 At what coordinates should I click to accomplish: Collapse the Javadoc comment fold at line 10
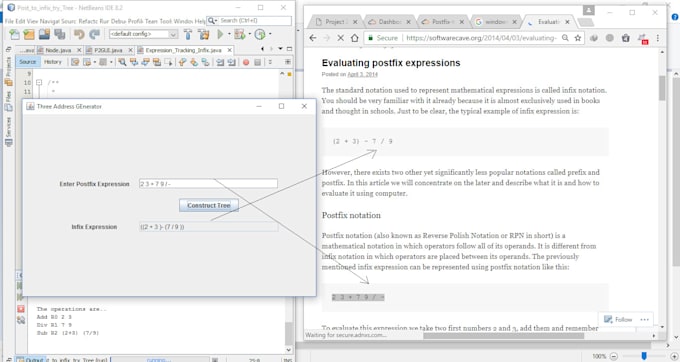pos(39,82)
